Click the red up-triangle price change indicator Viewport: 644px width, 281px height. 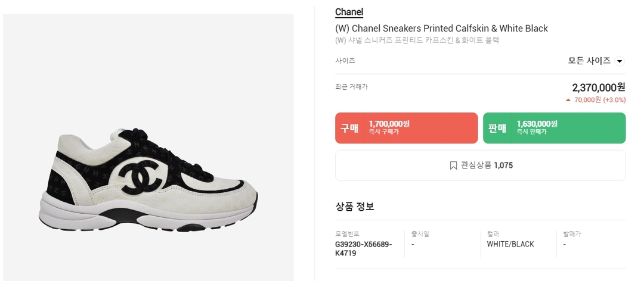tap(568, 100)
